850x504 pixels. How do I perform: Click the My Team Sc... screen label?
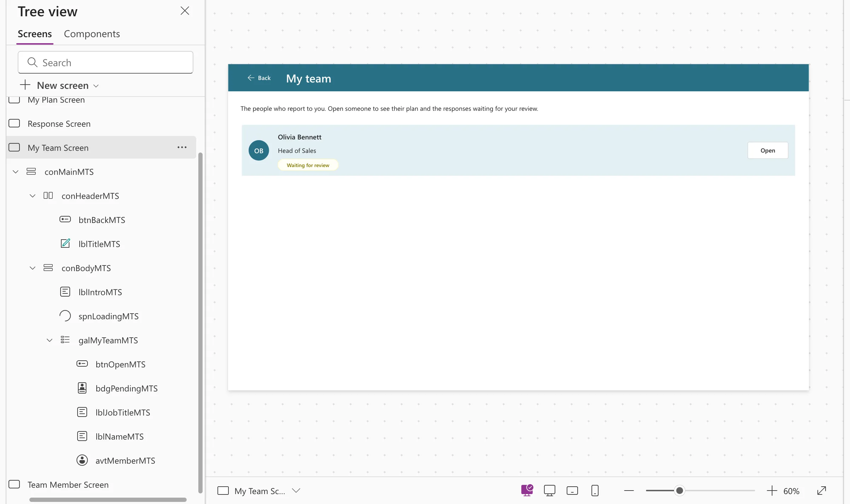260,491
